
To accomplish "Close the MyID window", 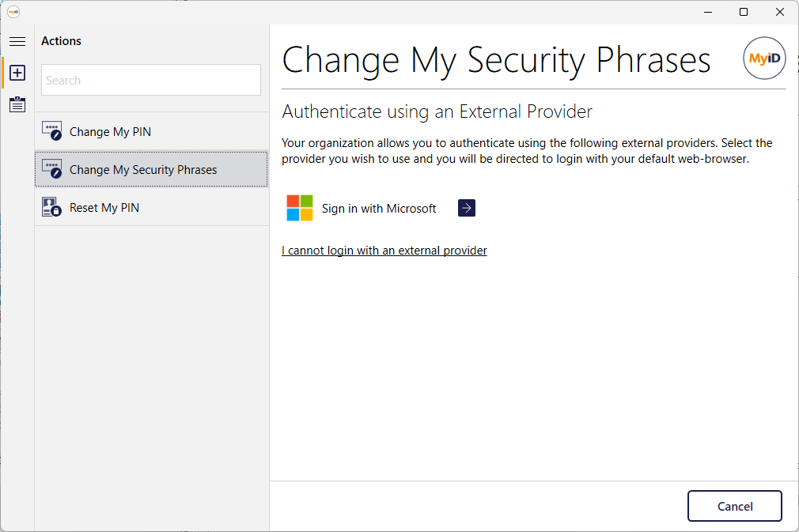I will [780, 12].
